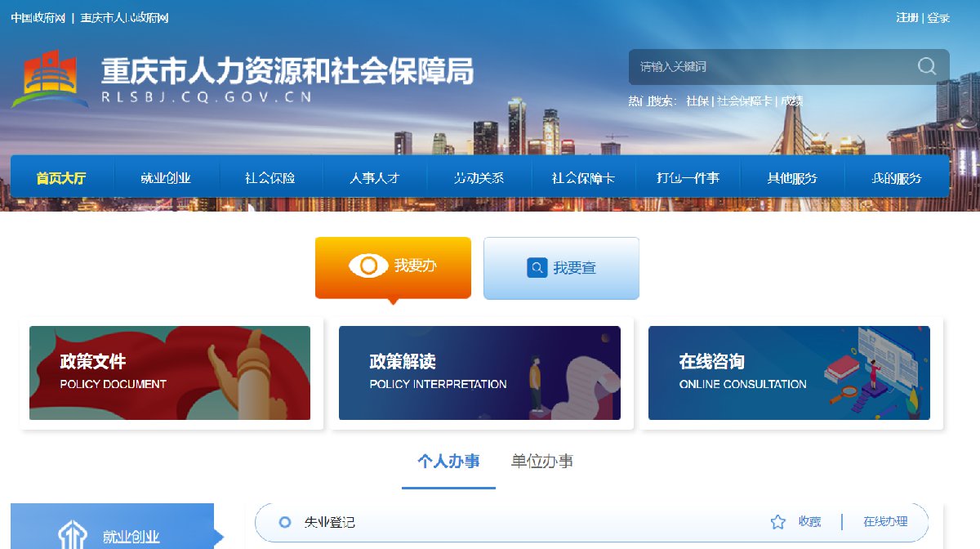Click the star icon beside 收藏

778,522
